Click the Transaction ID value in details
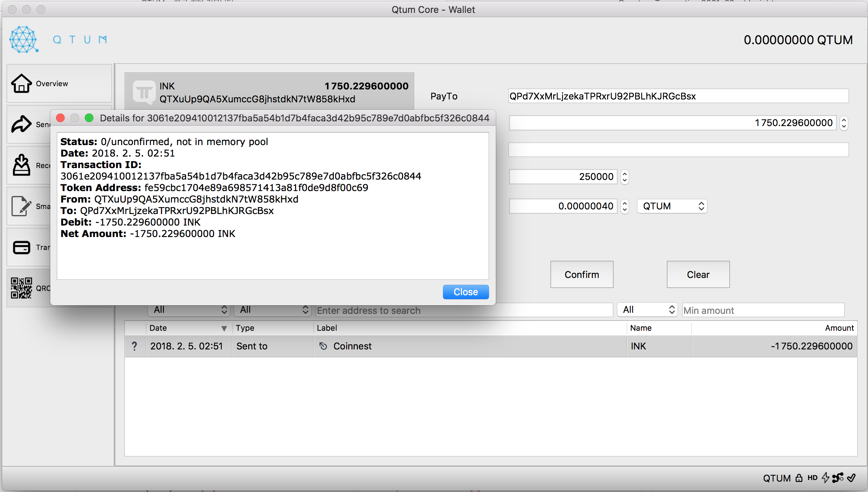868x492 pixels. point(241,176)
